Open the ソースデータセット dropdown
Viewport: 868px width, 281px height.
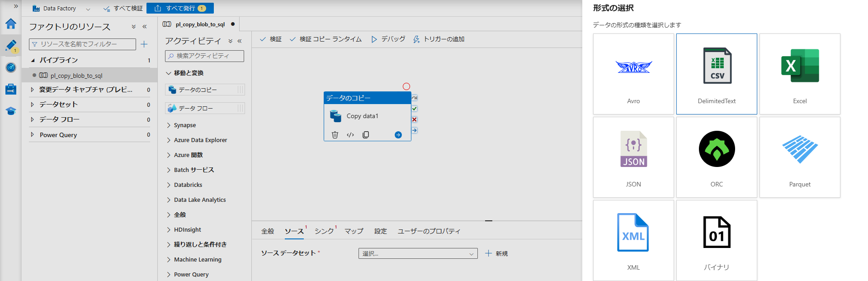tap(418, 253)
